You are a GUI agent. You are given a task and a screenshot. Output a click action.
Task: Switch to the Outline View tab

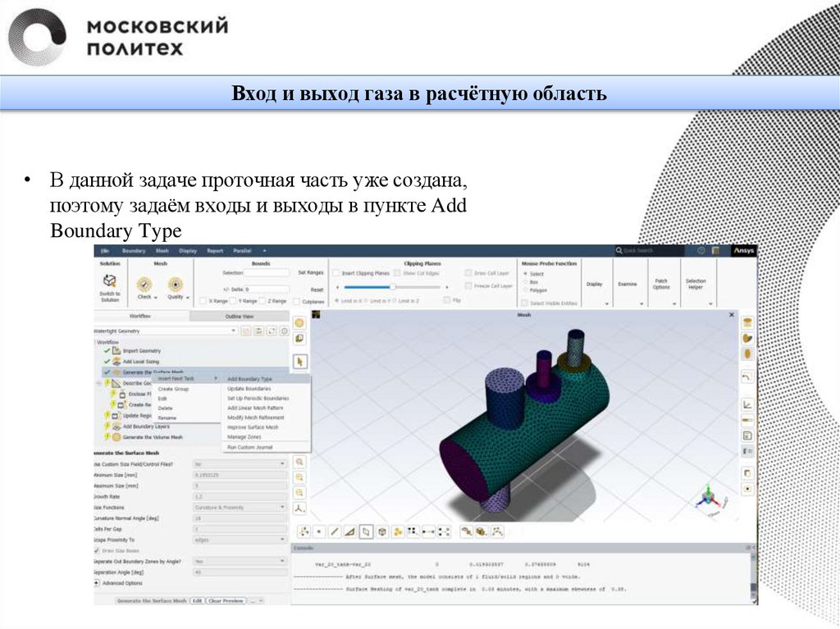coord(240,316)
